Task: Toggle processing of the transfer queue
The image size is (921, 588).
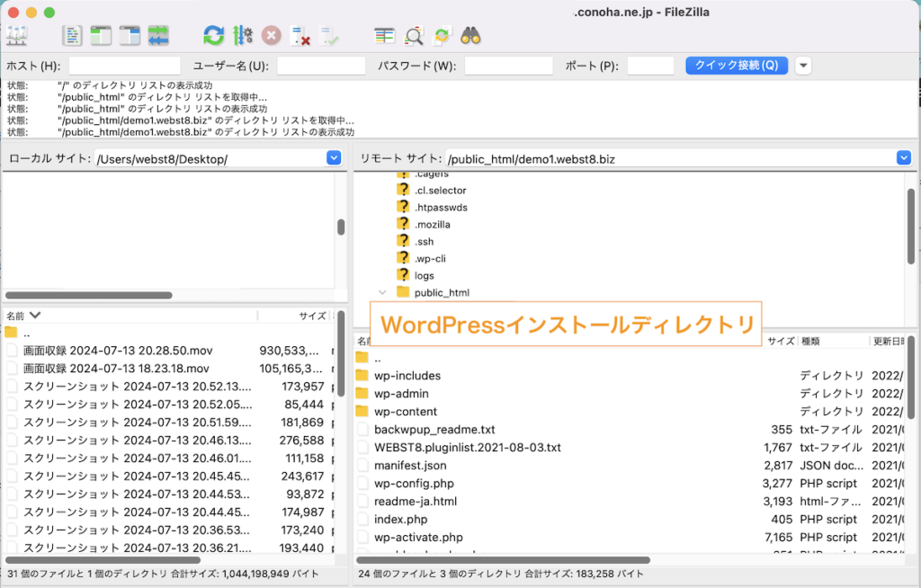Action: pos(241,35)
